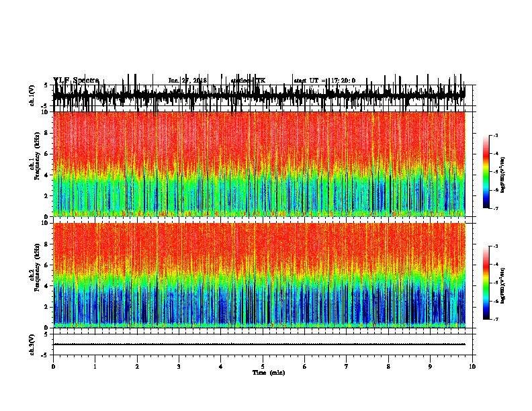
Task: Click the '8' minute tick label
Action: [x=388, y=367]
